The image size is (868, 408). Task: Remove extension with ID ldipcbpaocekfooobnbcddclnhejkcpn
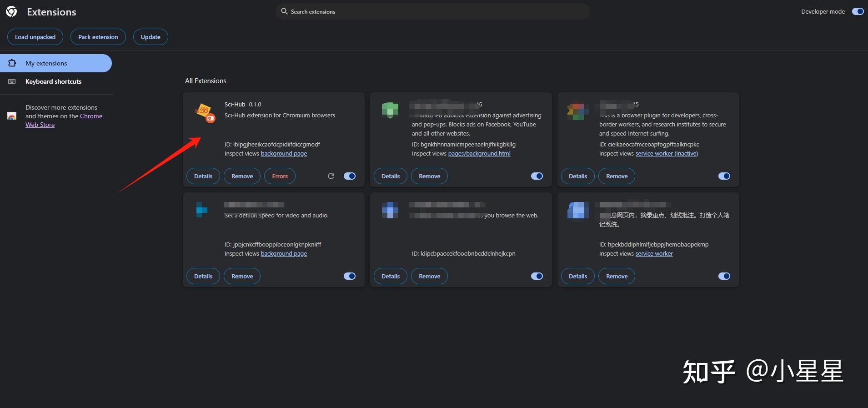tap(429, 276)
